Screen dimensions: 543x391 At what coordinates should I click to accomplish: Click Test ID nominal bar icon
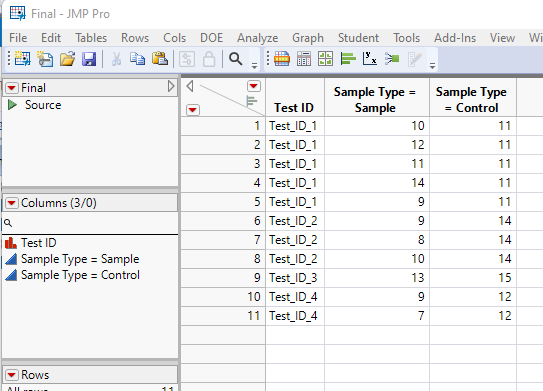coord(11,243)
